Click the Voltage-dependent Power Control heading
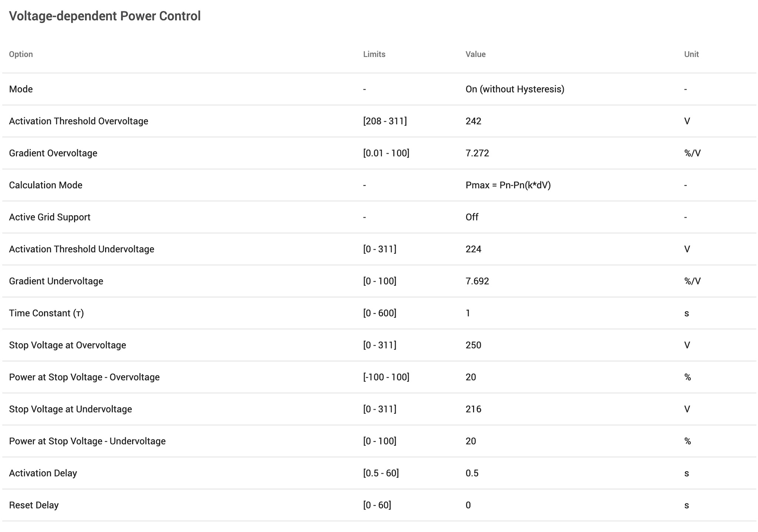Viewport: 758px width, 532px height. (x=105, y=16)
